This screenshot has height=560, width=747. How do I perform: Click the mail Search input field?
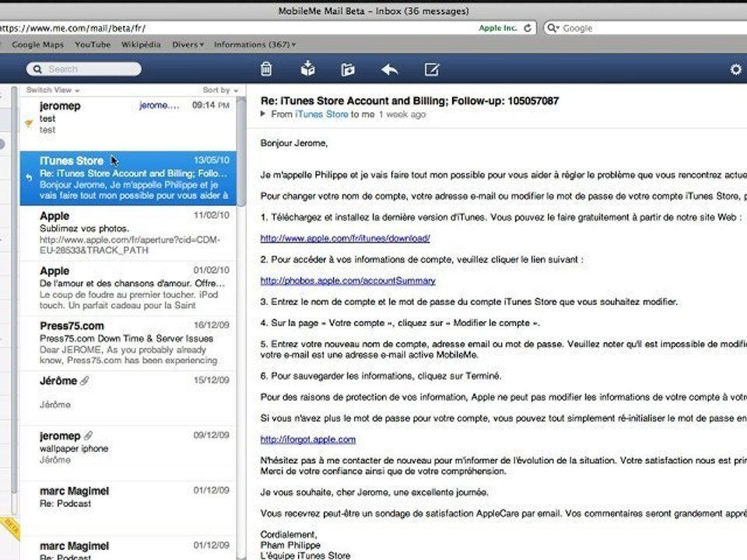(x=84, y=69)
